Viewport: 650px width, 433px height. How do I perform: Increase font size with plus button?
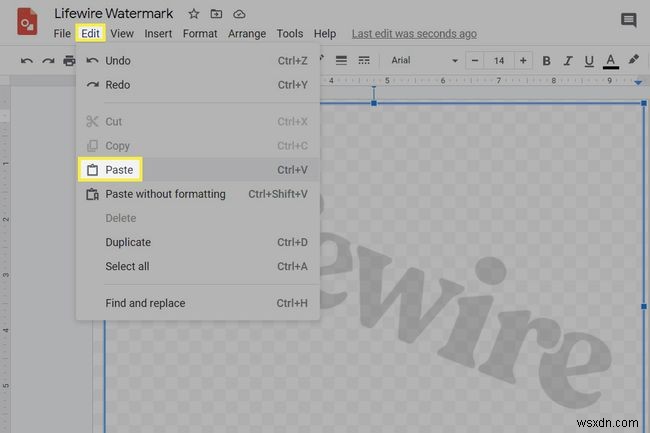pyautogui.click(x=523, y=60)
